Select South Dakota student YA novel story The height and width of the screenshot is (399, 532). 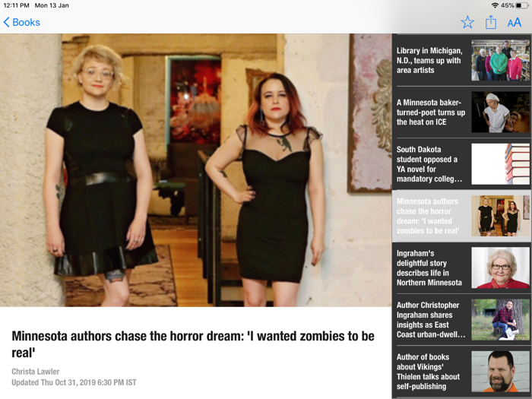tap(461, 164)
